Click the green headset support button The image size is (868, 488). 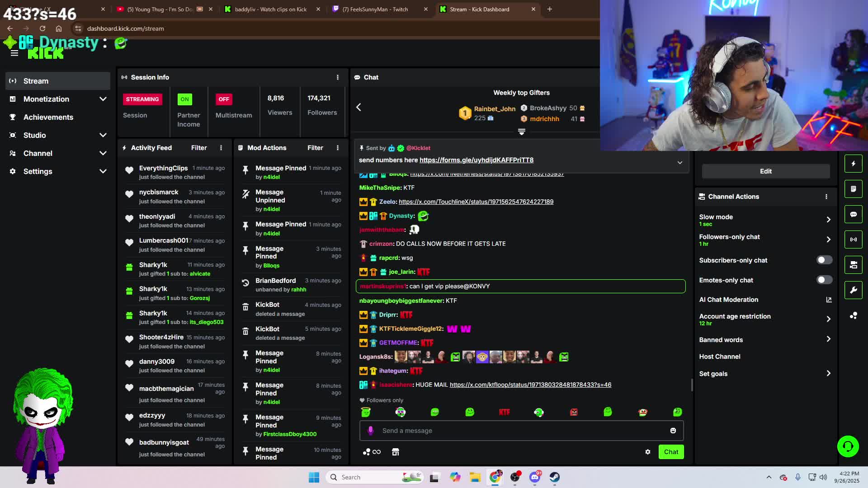[x=848, y=446]
